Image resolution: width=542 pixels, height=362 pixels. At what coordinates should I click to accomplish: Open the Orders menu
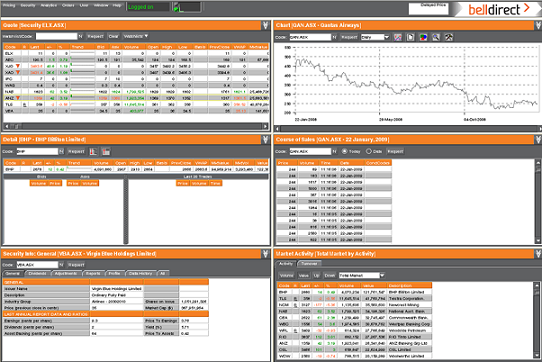[x=68, y=6]
